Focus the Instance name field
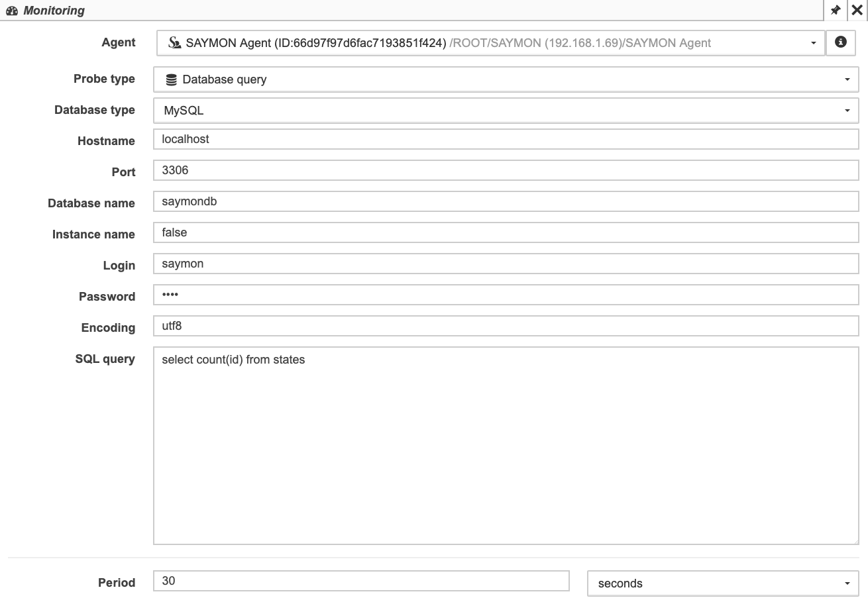Image resolution: width=868 pixels, height=604 pixels. pos(506,232)
